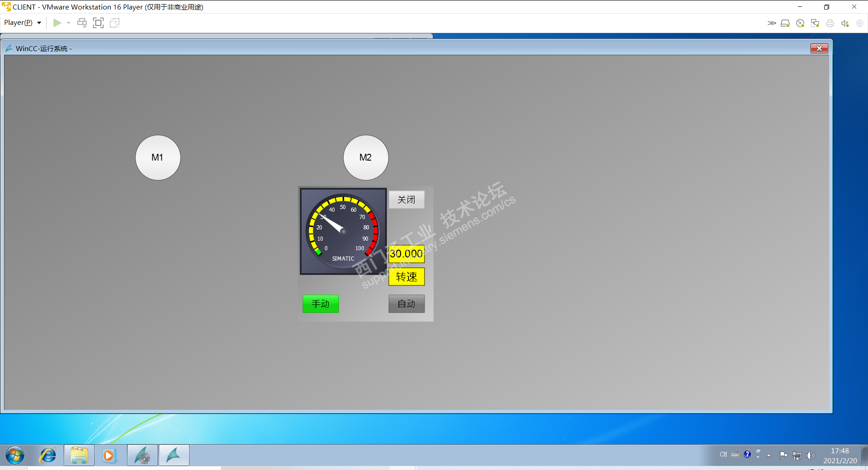
Task: Click the volume speaker tray icon
Action: [811, 456]
